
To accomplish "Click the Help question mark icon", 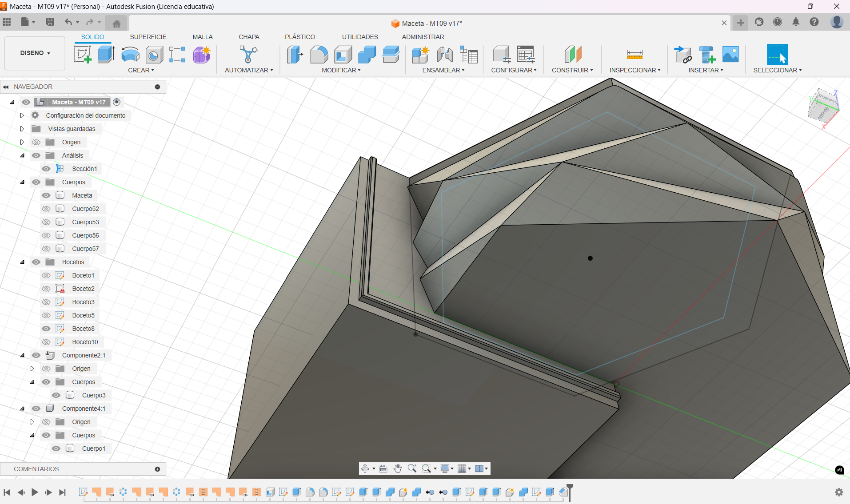I will click(x=814, y=22).
